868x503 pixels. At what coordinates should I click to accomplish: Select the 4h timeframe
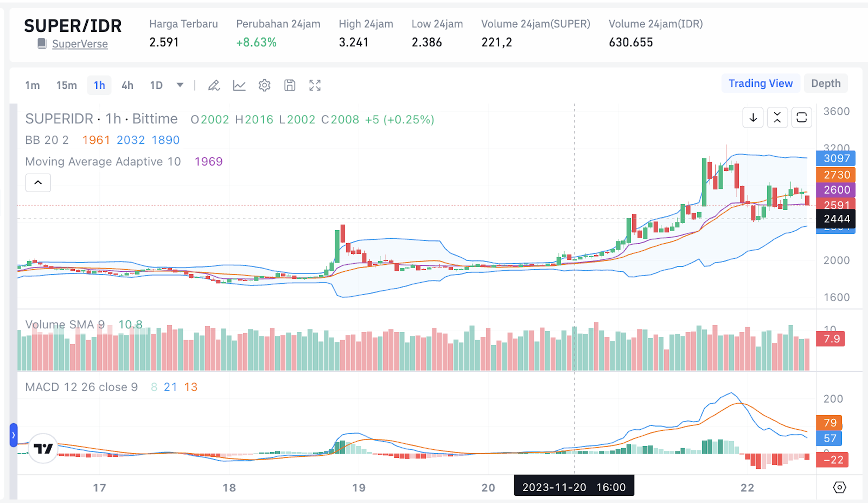tap(127, 85)
